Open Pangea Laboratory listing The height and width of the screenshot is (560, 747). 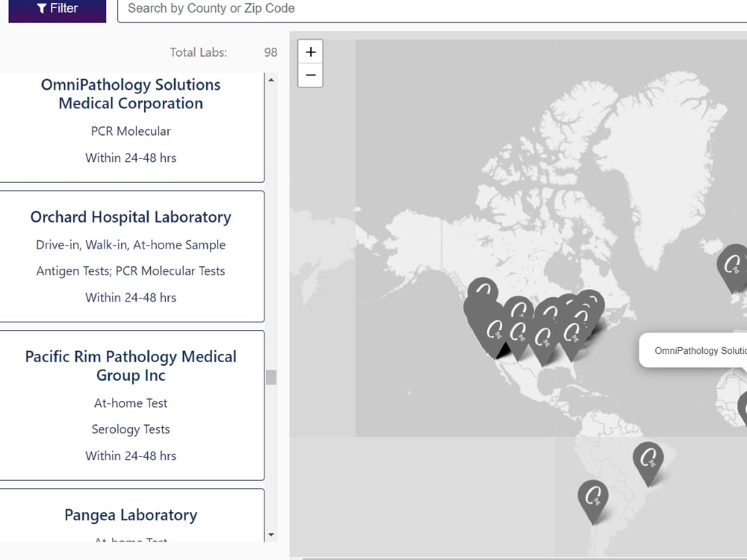131,516
